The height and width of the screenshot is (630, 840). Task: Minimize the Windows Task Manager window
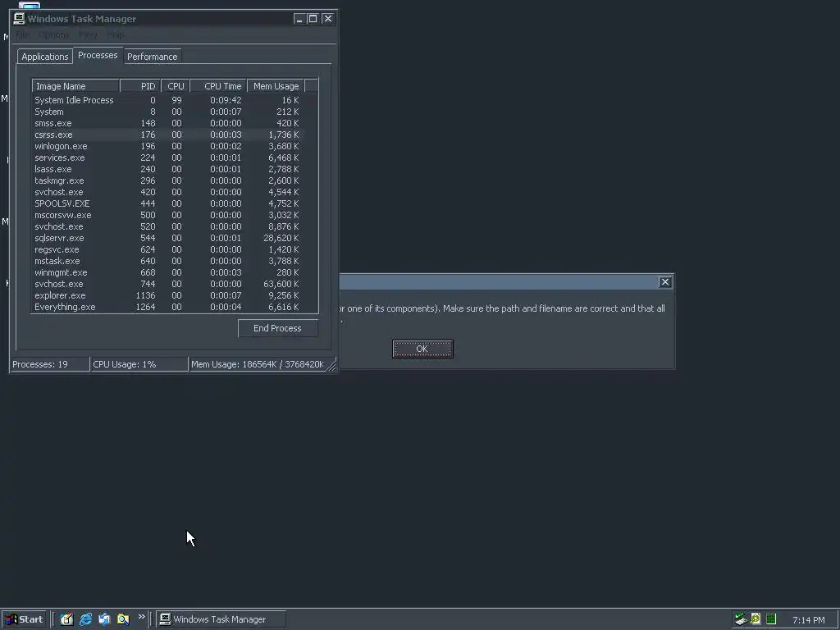[299, 19]
